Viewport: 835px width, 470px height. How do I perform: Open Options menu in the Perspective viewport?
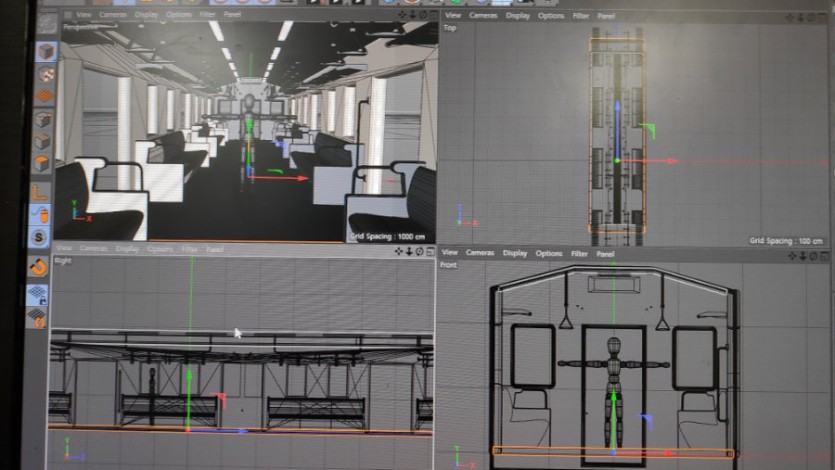(178, 15)
